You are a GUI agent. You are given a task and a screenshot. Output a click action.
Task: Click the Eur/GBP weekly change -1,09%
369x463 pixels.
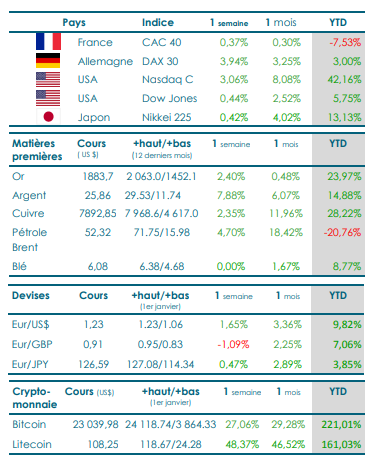233,344
